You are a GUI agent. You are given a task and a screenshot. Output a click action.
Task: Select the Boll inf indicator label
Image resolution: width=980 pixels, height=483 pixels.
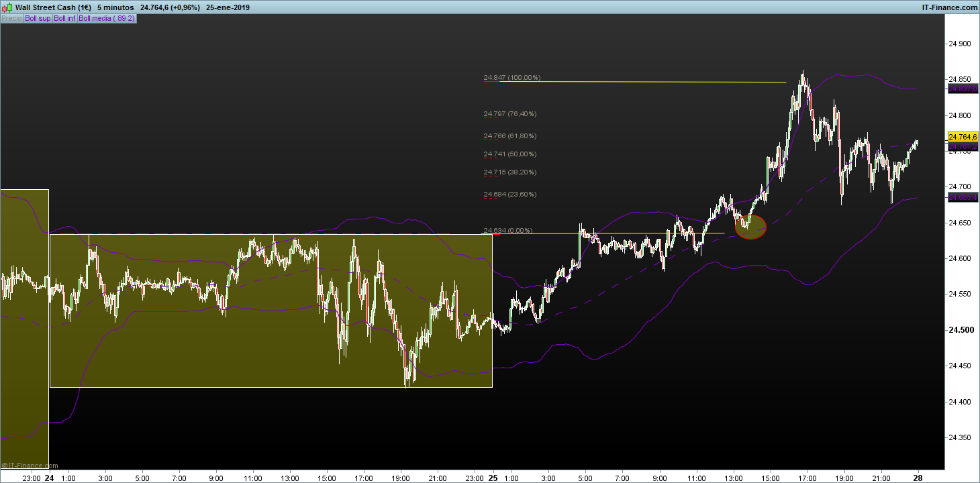point(65,19)
